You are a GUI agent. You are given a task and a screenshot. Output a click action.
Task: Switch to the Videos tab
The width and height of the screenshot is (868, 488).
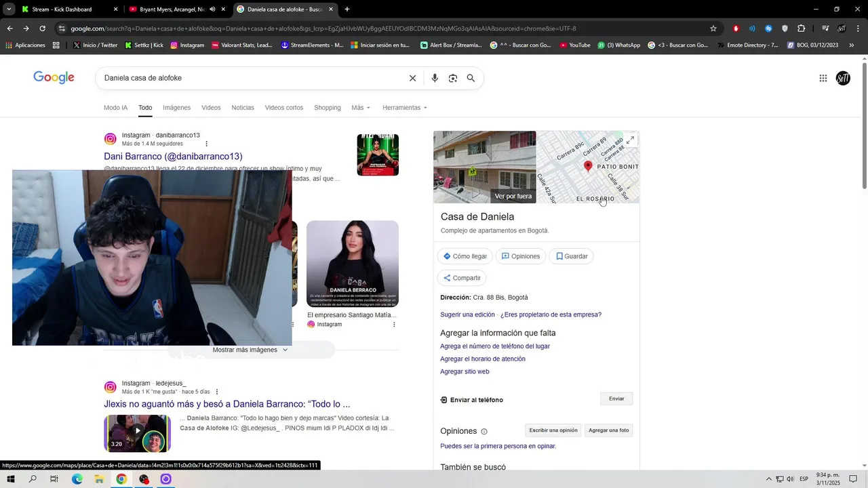coord(211,108)
